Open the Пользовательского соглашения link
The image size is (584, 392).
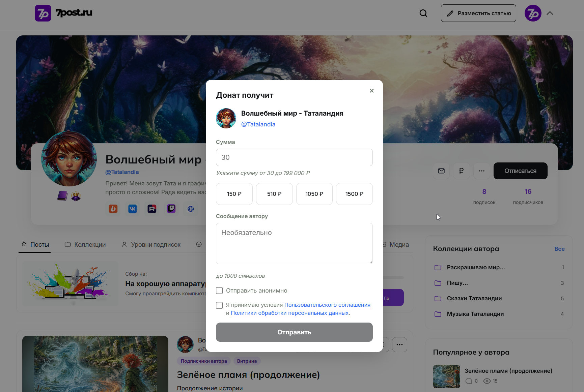327,305
